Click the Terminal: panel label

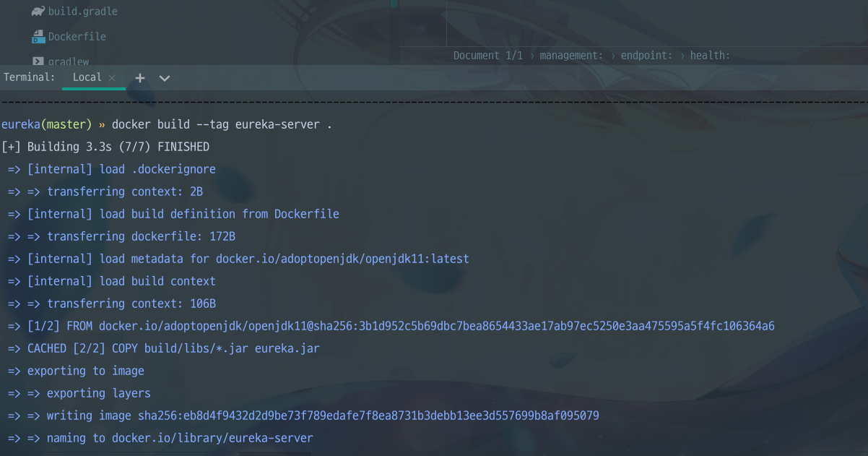point(29,77)
